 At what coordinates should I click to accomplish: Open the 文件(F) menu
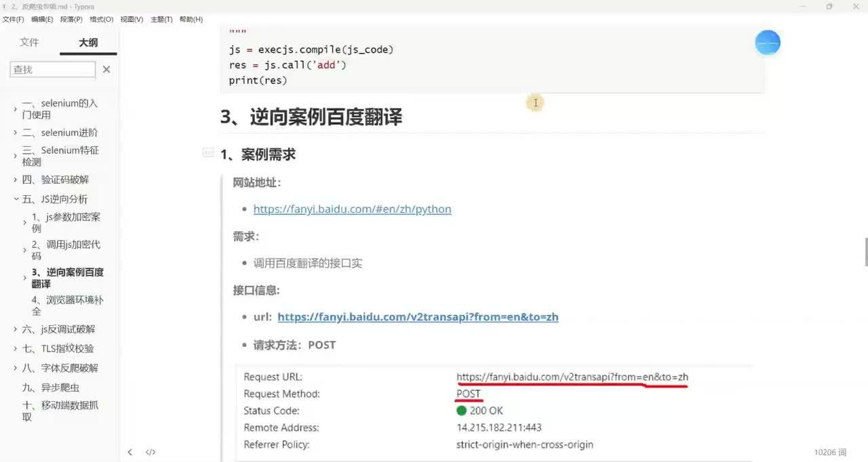13,20
